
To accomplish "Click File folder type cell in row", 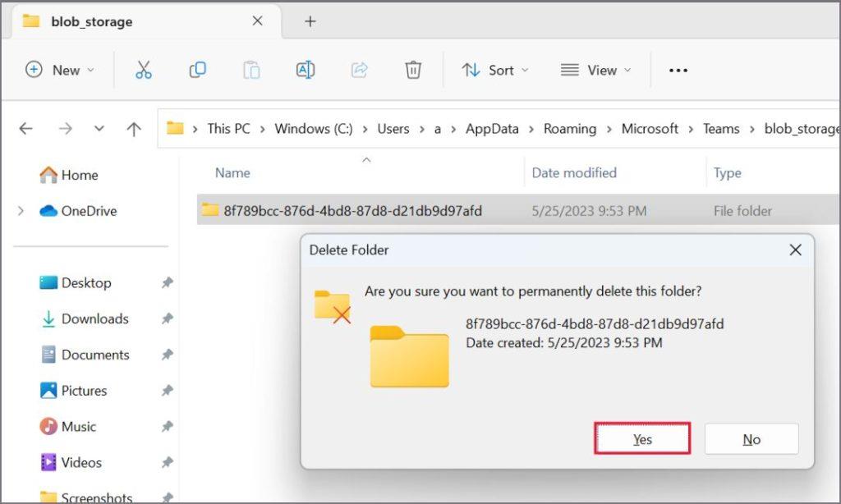I will (x=742, y=211).
